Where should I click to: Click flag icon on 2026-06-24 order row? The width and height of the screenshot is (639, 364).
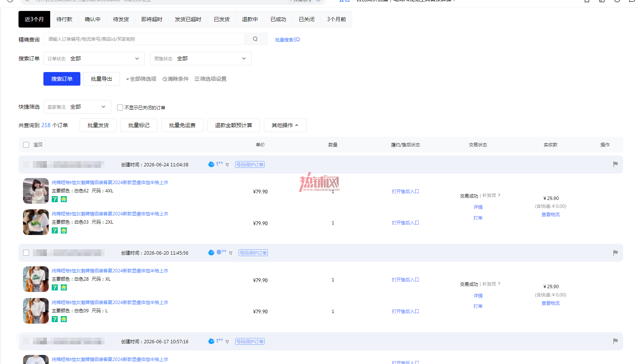coord(615,164)
